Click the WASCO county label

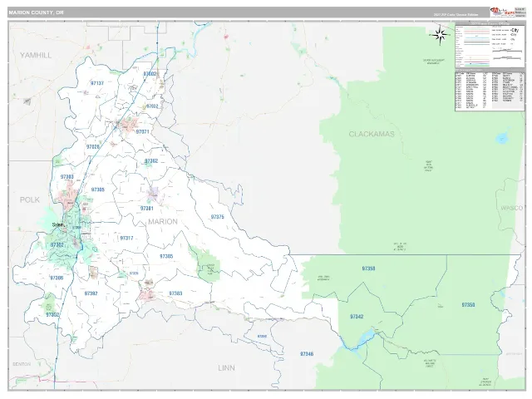[512, 208]
